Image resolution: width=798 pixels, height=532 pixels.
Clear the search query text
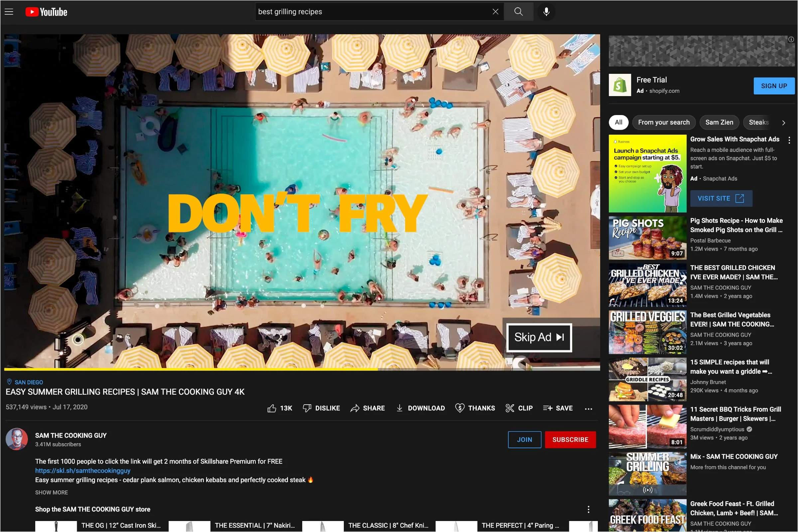click(x=495, y=12)
